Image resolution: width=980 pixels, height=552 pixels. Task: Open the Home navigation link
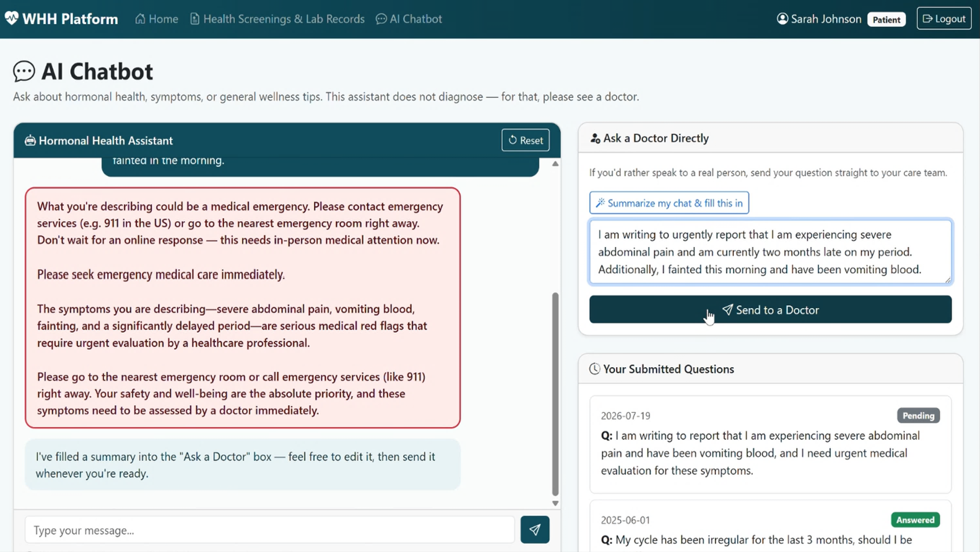click(x=157, y=19)
